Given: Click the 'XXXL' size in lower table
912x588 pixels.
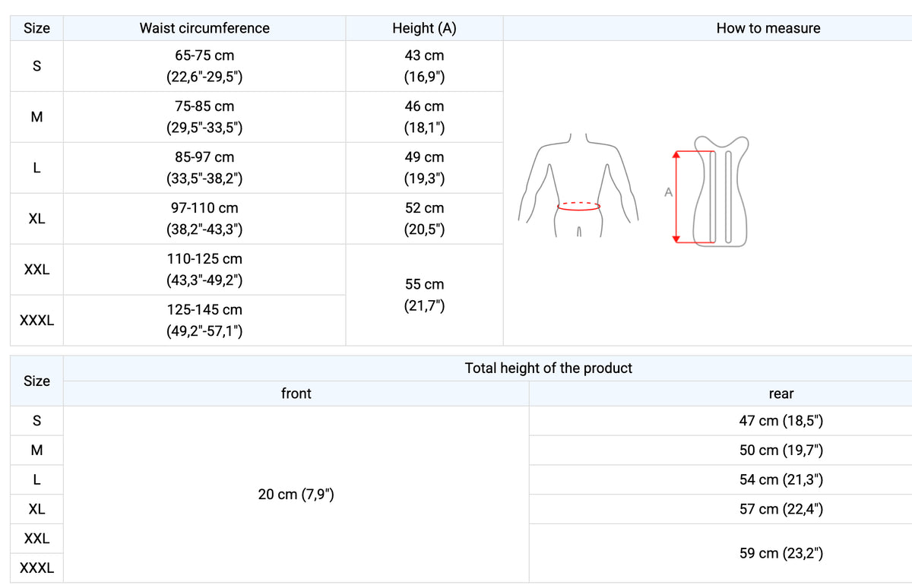Looking at the screenshot, I should click(x=36, y=568).
